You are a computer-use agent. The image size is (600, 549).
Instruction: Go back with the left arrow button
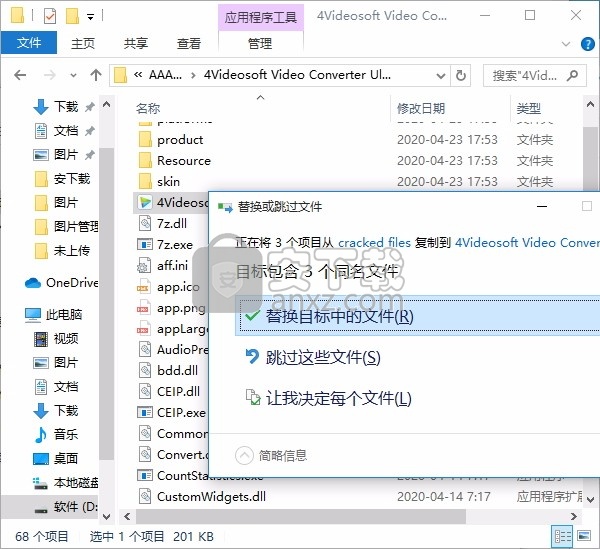tap(20, 75)
